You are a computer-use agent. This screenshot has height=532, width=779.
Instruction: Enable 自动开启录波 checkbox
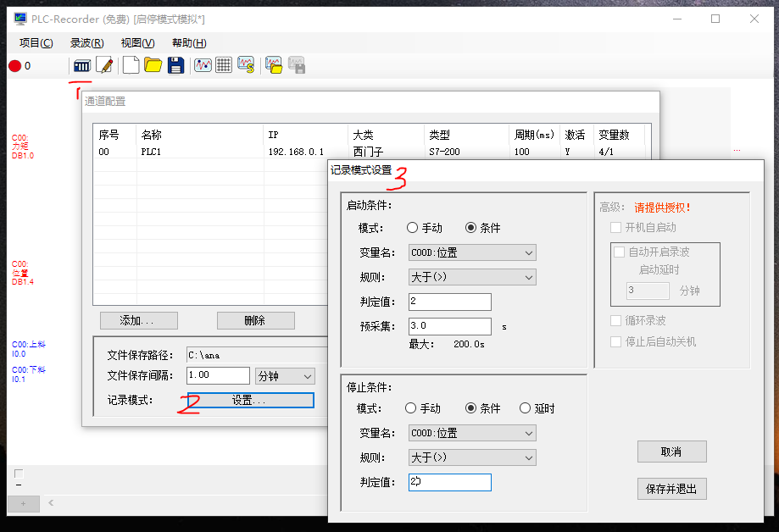tap(619, 252)
